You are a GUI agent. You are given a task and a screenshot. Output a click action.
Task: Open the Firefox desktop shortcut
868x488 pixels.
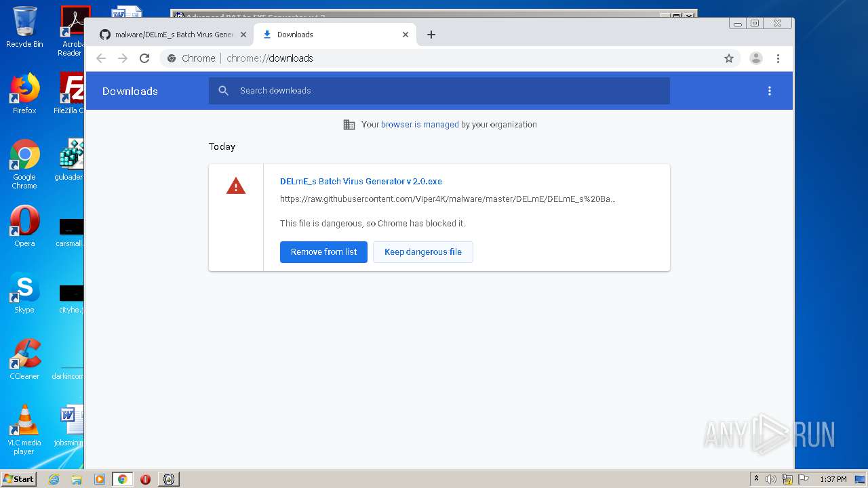click(x=24, y=94)
